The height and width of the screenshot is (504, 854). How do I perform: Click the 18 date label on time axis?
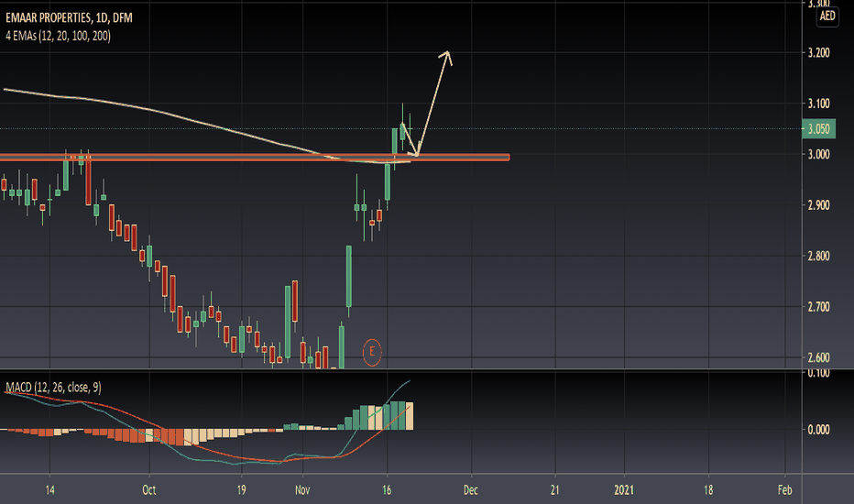coord(708,490)
